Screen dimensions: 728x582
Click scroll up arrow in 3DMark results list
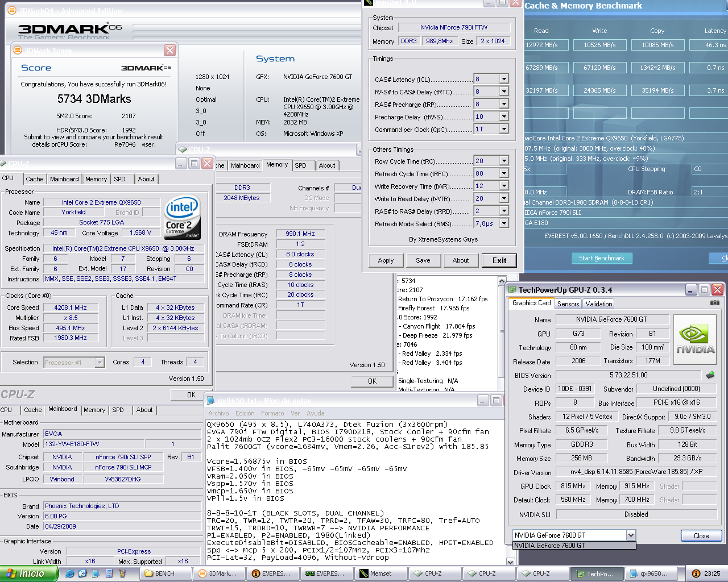pos(502,281)
